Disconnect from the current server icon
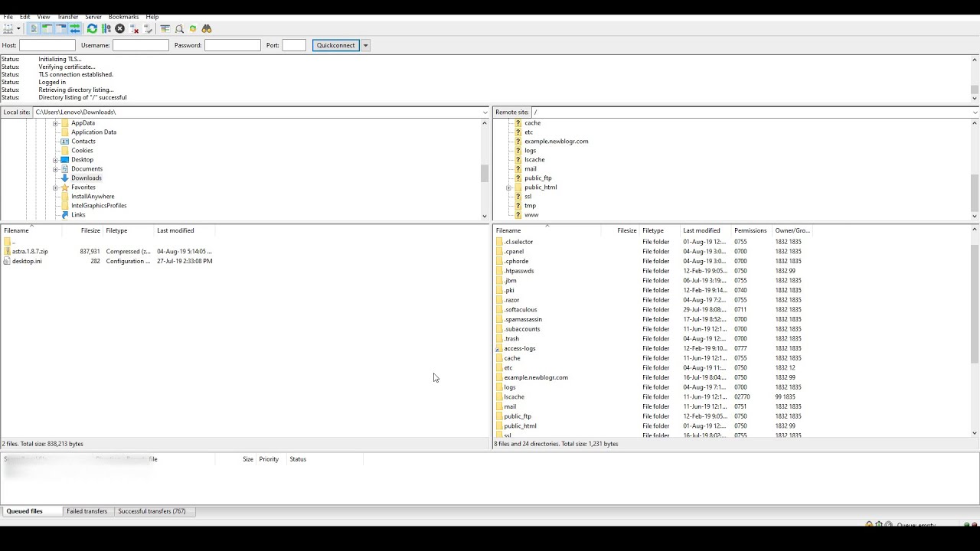Viewport: 980px width, 551px height. [x=134, y=29]
